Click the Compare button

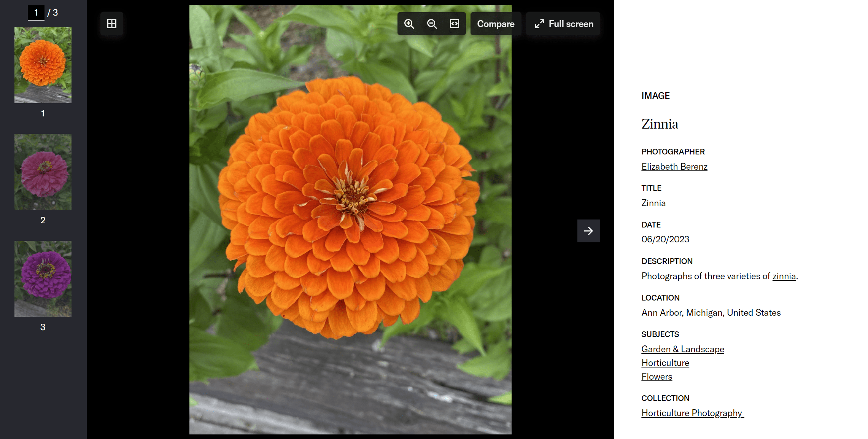[x=496, y=24]
